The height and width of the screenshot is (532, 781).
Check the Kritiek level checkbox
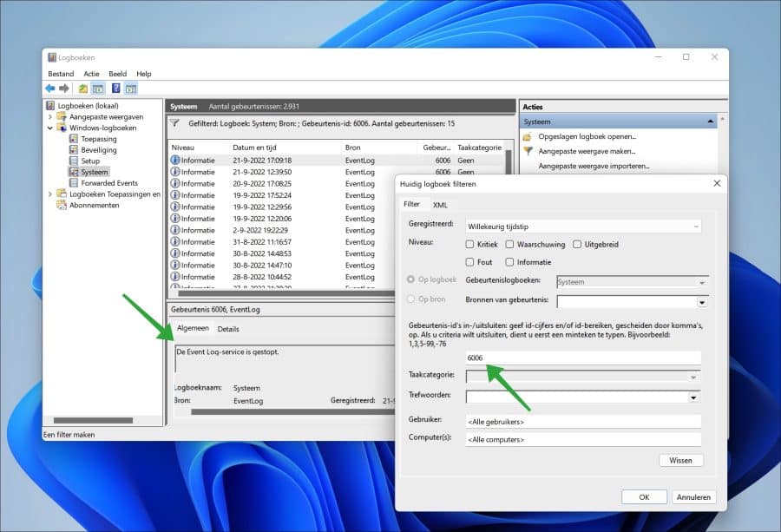pos(469,245)
